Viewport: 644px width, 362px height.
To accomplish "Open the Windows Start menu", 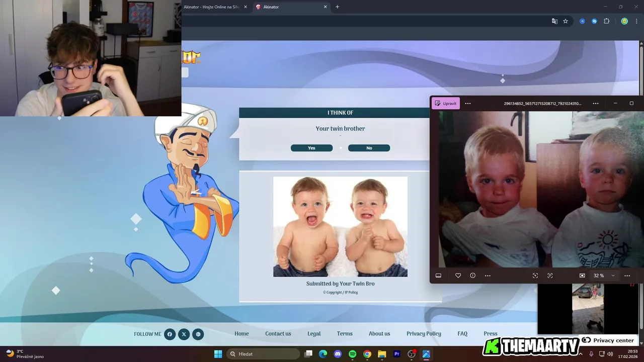I will (x=218, y=354).
